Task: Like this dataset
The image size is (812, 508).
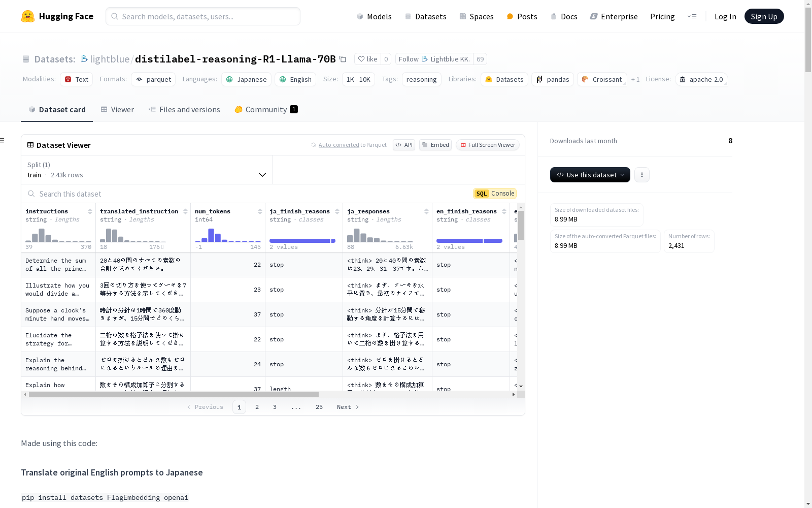Action: [x=367, y=59]
